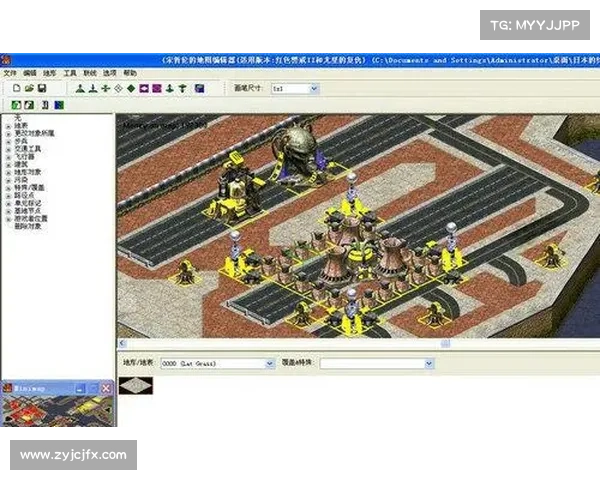Expand the 步兵 tree node
This screenshot has width=600, height=480.
8,141
